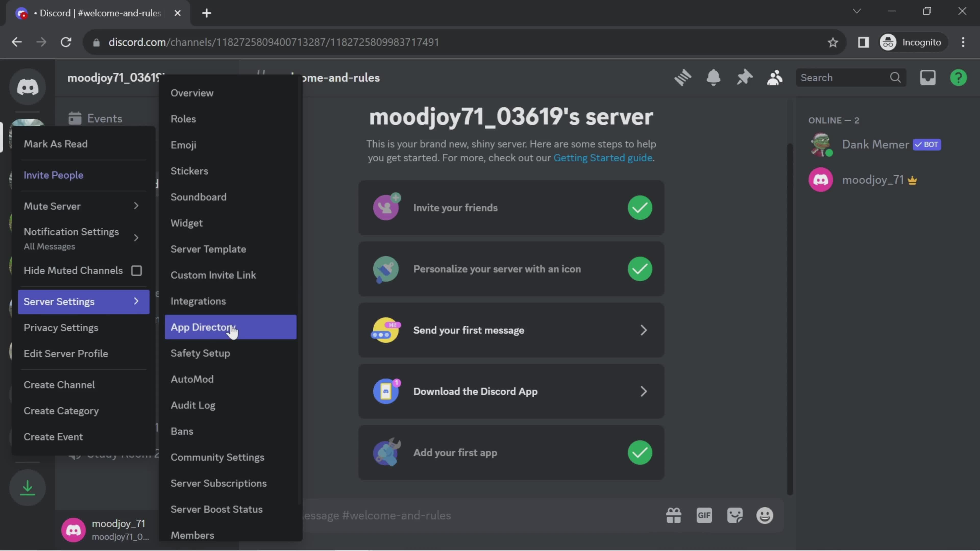Open Audit Log
The image size is (980, 551).
[x=230, y=405]
